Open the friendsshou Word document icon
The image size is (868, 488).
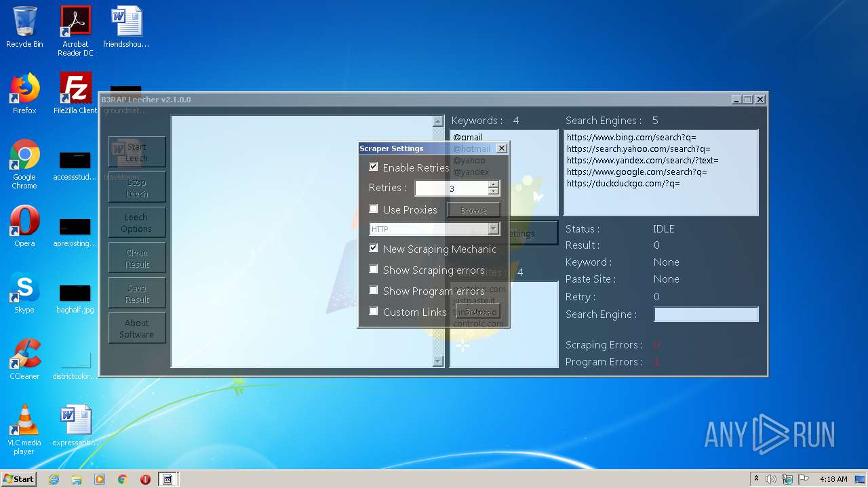[126, 27]
